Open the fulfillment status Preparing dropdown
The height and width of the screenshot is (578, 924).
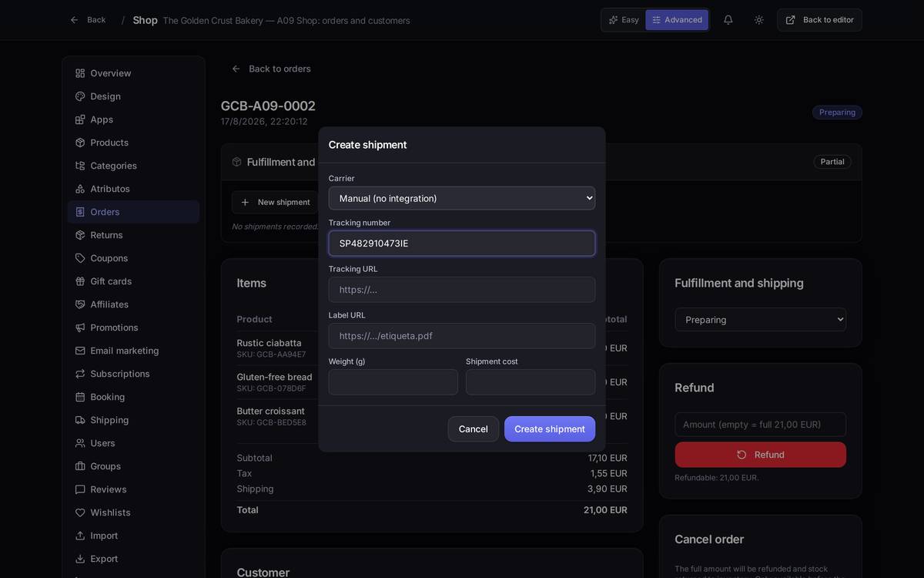pyautogui.click(x=761, y=320)
